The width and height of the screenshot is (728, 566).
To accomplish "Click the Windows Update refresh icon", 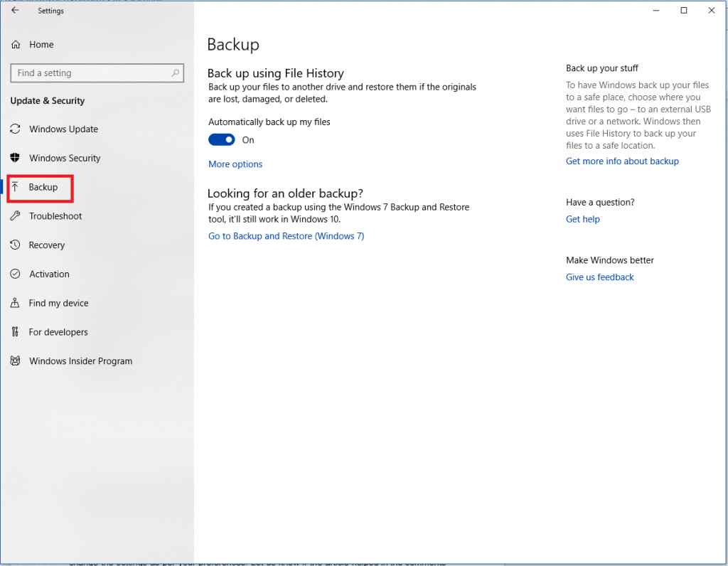I will point(16,129).
